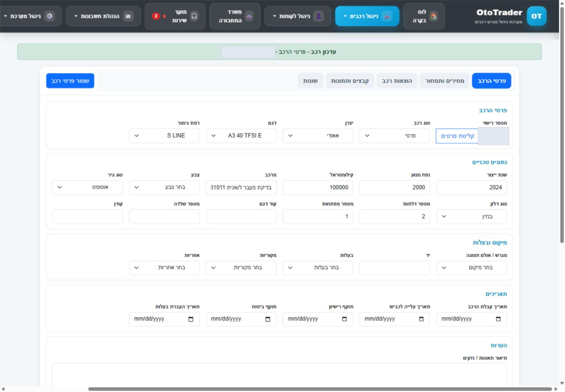Open calendar picker for תוקף רישיון
The image size is (565, 392).
pos(344,319)
